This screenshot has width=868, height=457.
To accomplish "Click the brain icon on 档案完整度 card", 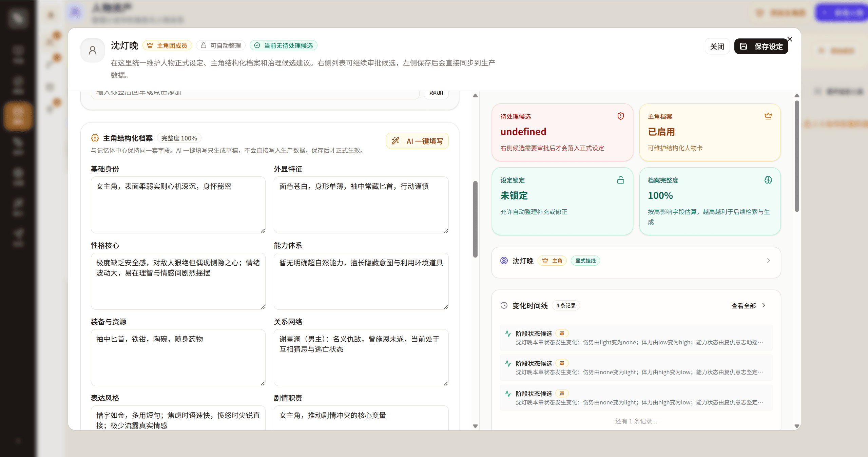I will [x=768, y=180].
